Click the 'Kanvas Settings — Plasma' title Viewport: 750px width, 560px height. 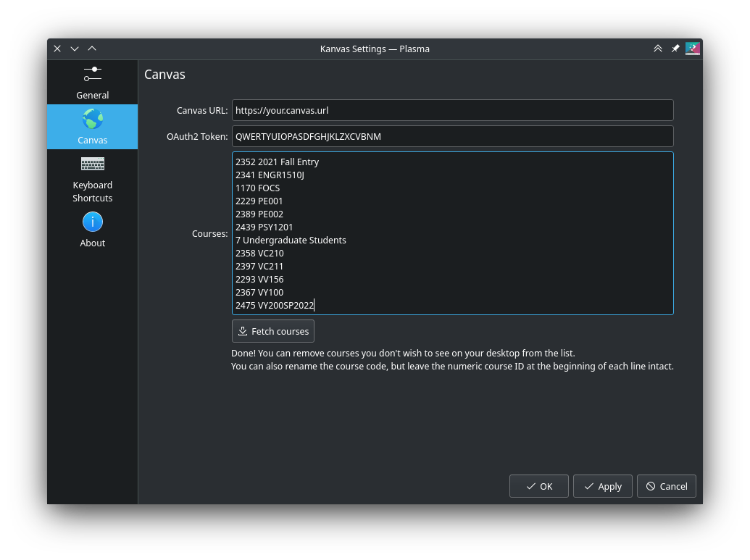(x=375, y=49)
